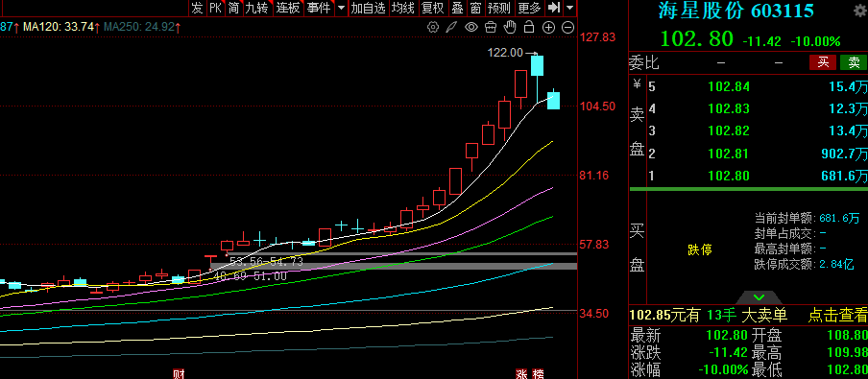Click the 发 toolbar button
The width and height of the screenshot is (868, 379).
pos(198,8)
